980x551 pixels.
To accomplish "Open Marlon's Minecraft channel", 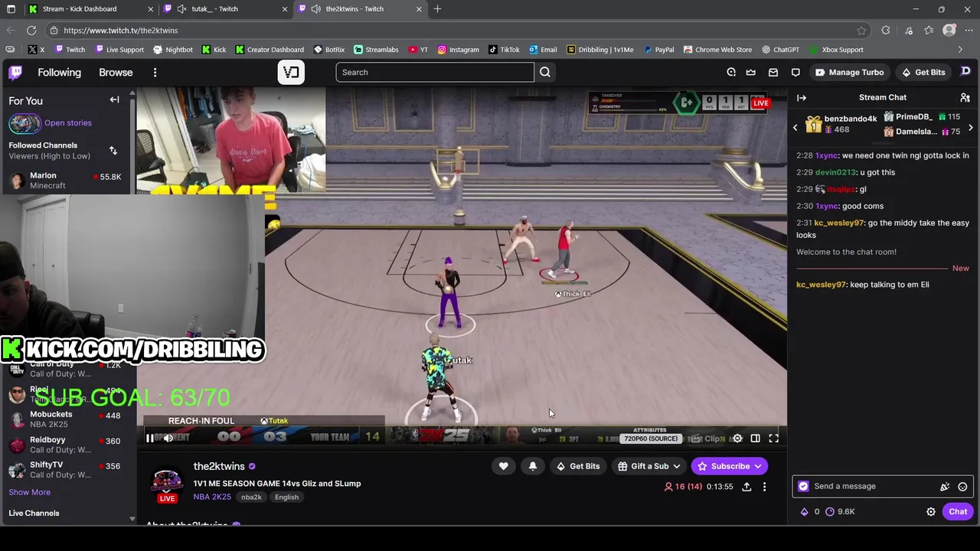I will coord(65,181).
